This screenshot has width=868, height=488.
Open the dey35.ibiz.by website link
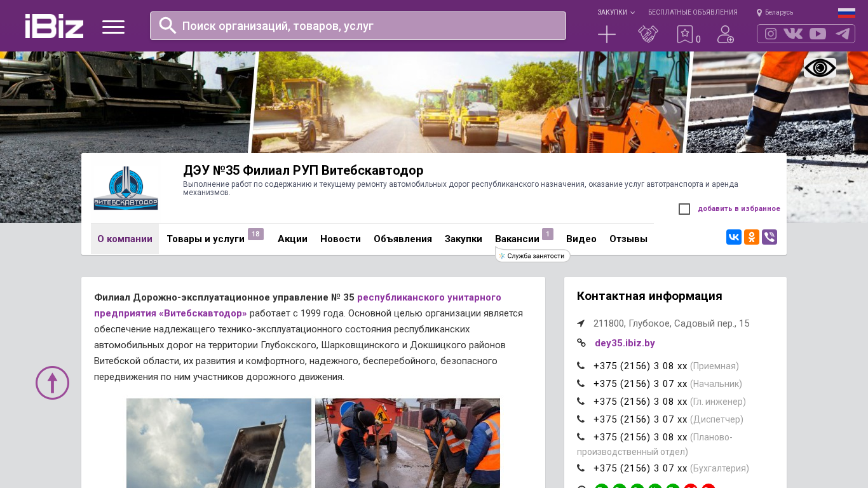[625, 343]
